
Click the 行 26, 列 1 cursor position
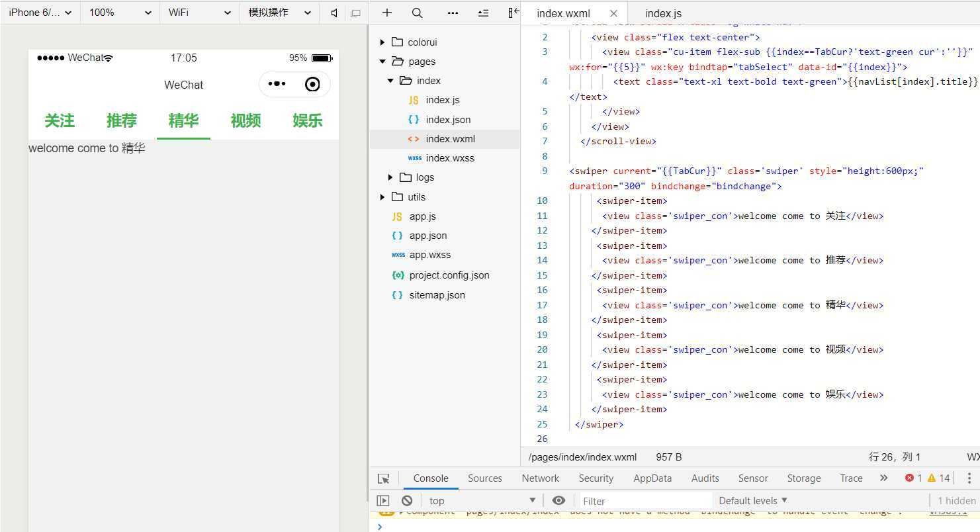(x=895, y=457)
